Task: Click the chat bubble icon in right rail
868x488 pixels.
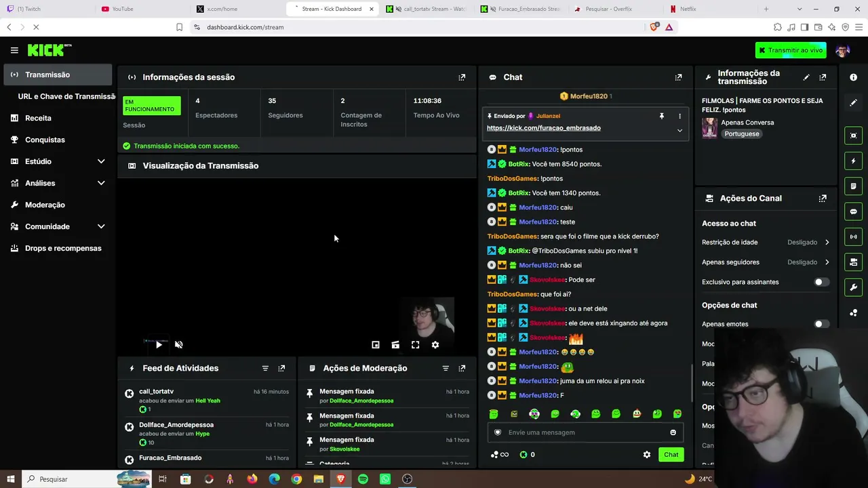Action: coord(853,211)
